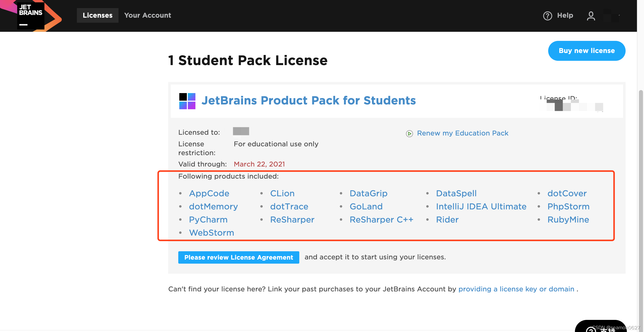Click the PyCharm product link
This screenshot has width=644, height=332.
coord(208,219)
